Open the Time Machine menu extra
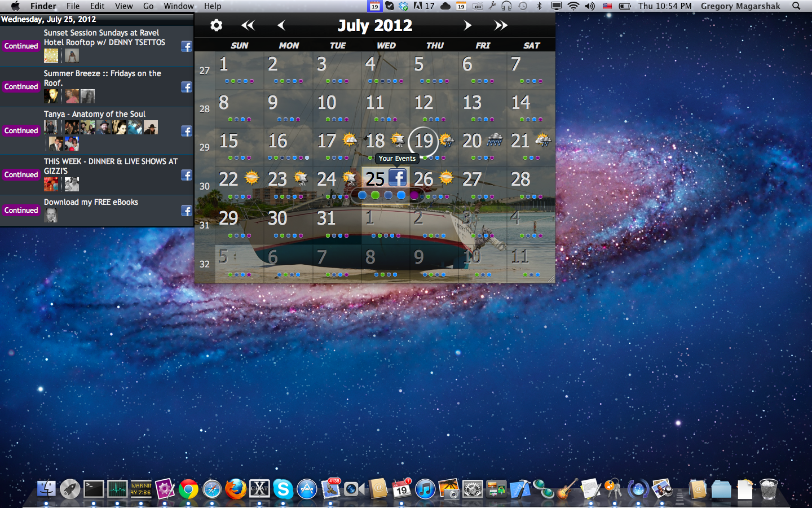The height and width of the screenshot is (508, 812). point(522,6)
